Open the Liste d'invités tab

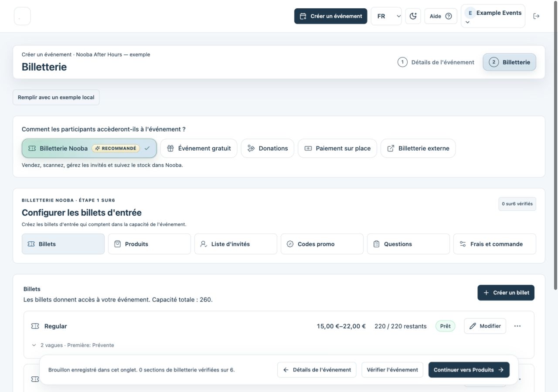(x=236, y=244)
